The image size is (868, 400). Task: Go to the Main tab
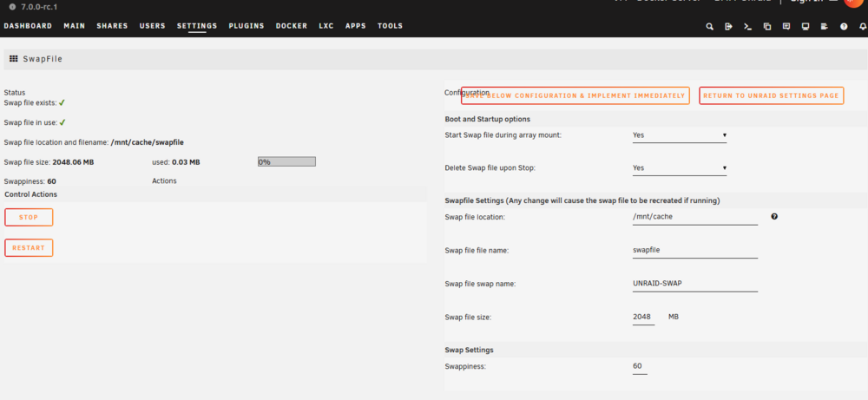tap(74, 26)
